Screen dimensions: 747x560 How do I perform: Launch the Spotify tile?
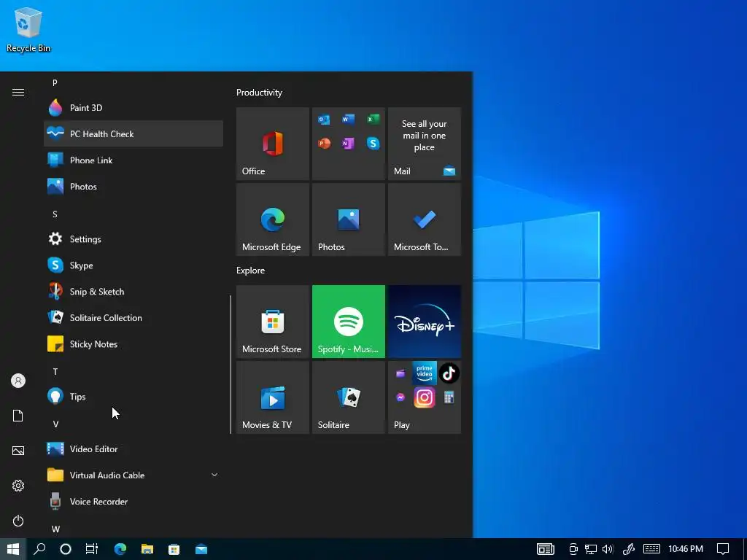click(348, 322)
